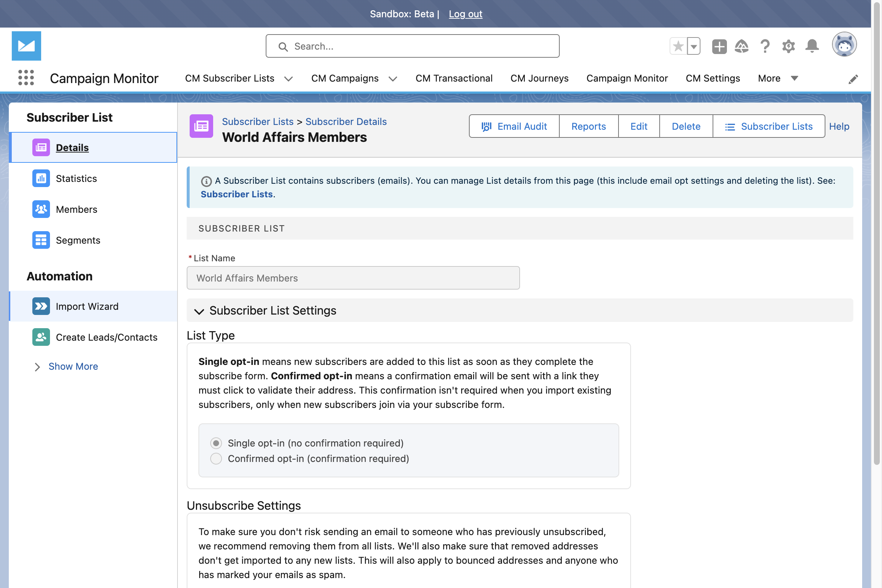882x588 pixels.
Task: Open CM Campaigns tab
Action: pyautogui.click(x=345, y=78)
